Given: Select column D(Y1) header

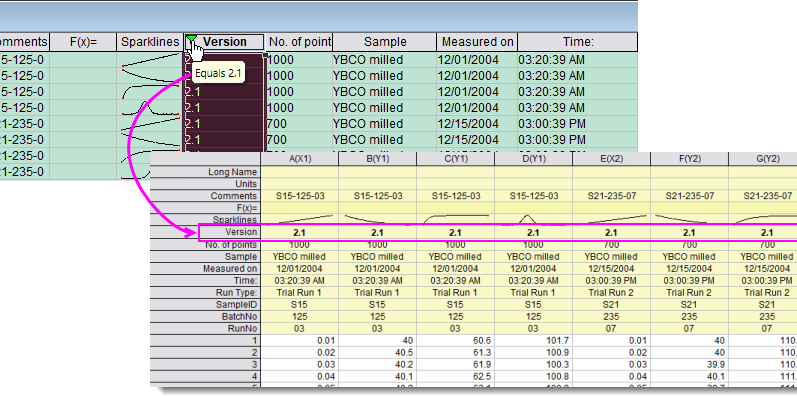Looking at the screenshot, I should coord(533,159).
